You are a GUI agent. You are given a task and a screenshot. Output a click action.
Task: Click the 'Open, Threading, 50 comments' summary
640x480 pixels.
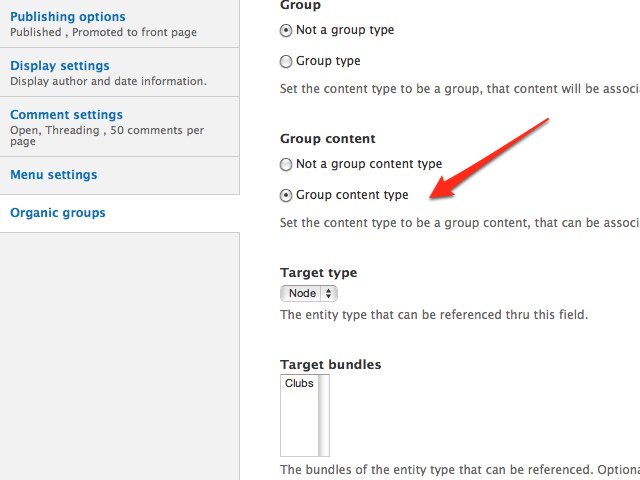tap(107, 136)
